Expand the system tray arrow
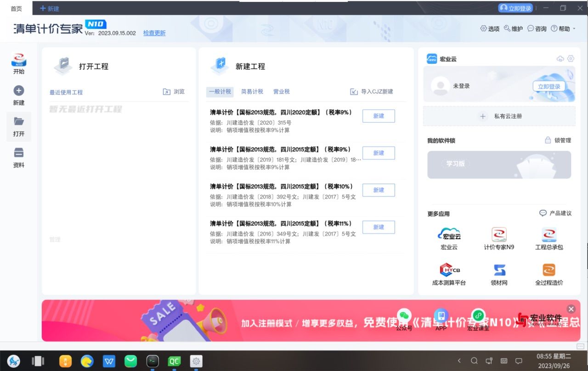588x371 pixels. coord(459,361)
